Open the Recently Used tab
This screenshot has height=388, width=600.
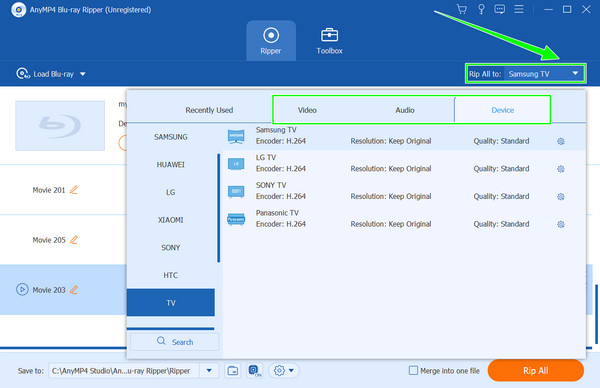point(209,110)
